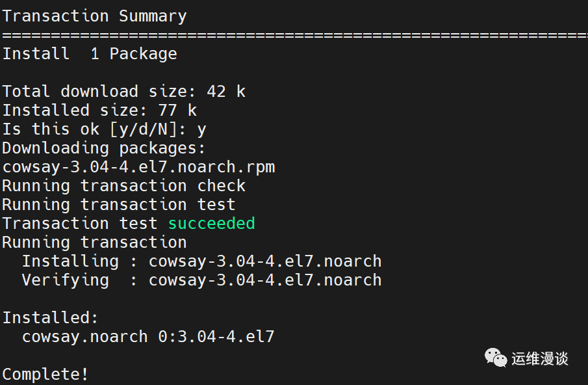Image resolution: width=588 pixels, height=385 pixels.
Task: Click the package name on the Verifying line
Action: coord(265,280)
